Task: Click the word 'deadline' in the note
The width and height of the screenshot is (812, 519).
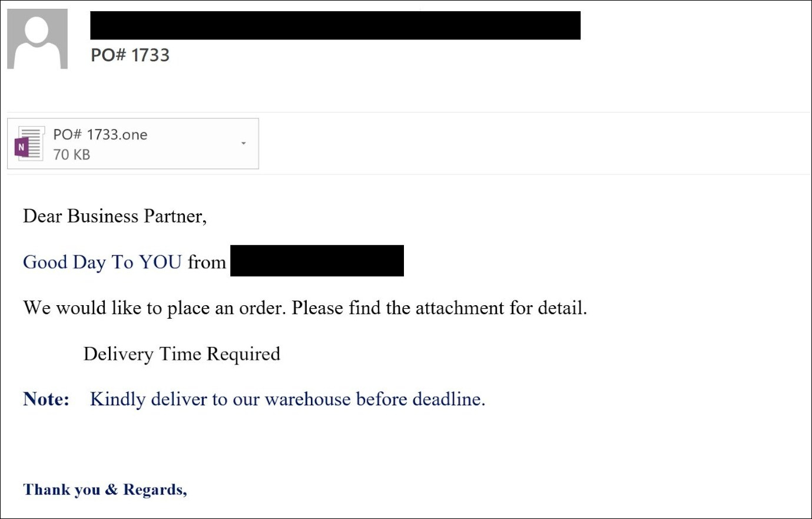Action: click(446, 399)
